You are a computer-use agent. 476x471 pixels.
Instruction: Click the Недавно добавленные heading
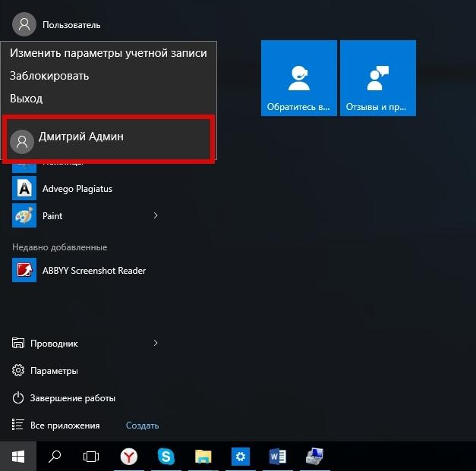pyautogui.click(x=59, y=247)
